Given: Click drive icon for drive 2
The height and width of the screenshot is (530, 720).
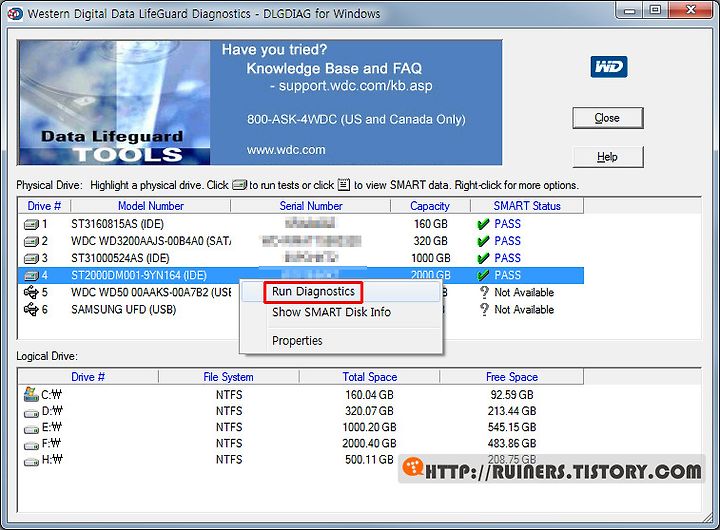Looking at the screenshot, I should 31,242.
